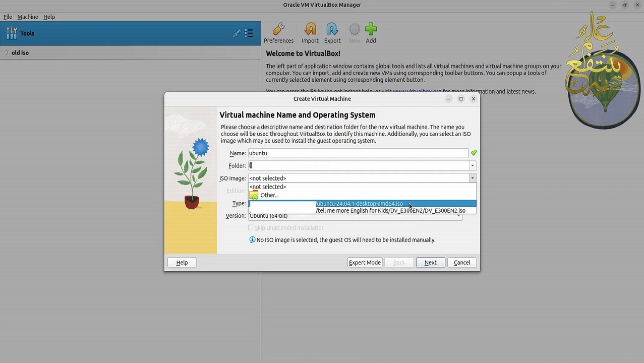Click the Welcome to VirtualBox! heading
Viewport: 644px width, 363px height.
point(303,53)
